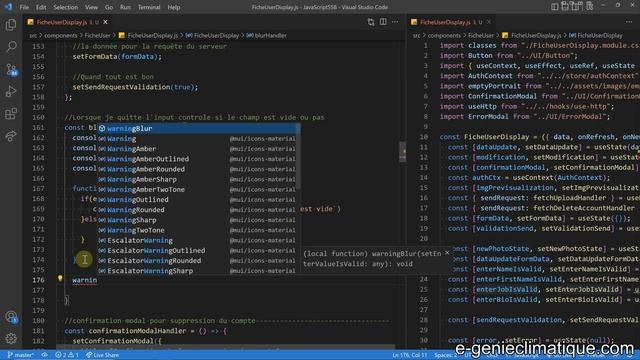Open the Run and Debug view
The width and height of the screenshot is (640, 360).
click(11, 91)
